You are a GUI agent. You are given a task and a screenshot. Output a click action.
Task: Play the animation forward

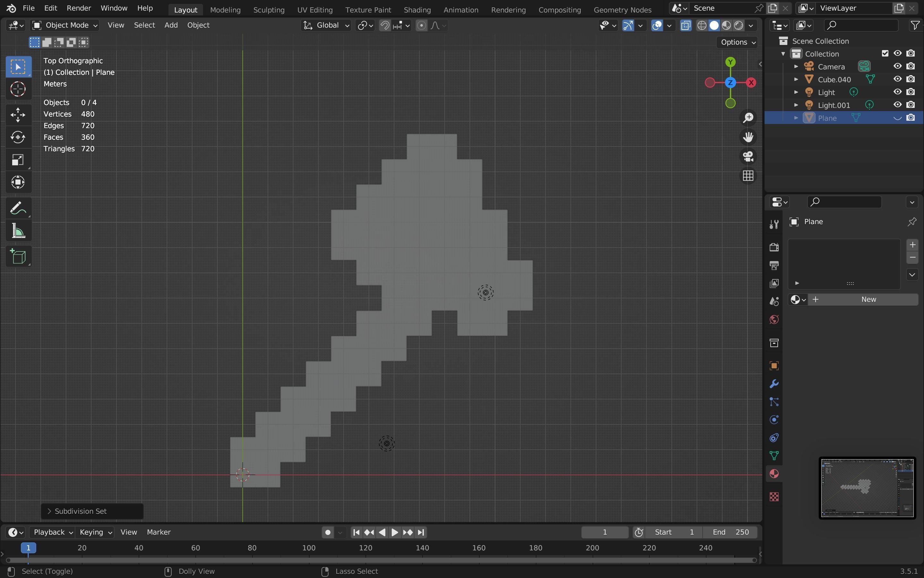395,532
